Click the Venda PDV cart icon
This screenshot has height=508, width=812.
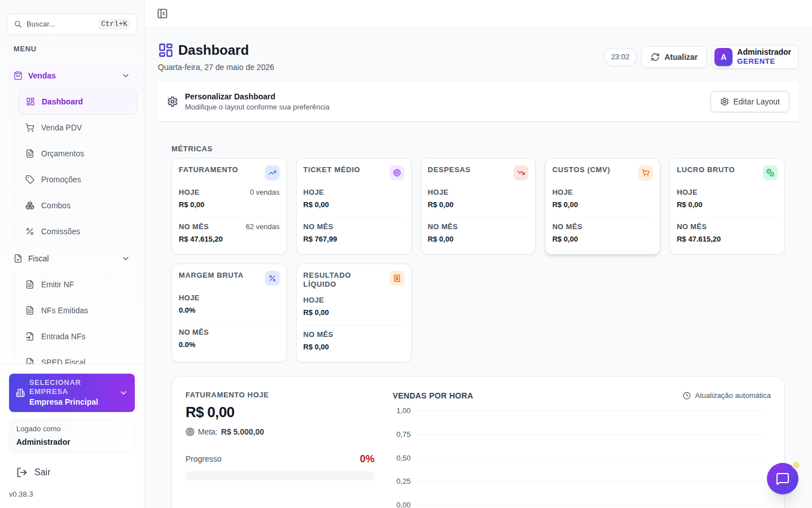30,128
